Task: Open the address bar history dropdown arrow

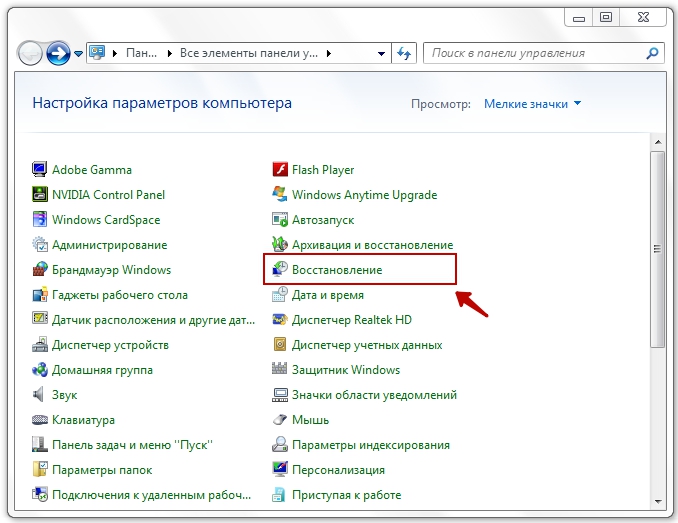Action: [x=381, y=54]
